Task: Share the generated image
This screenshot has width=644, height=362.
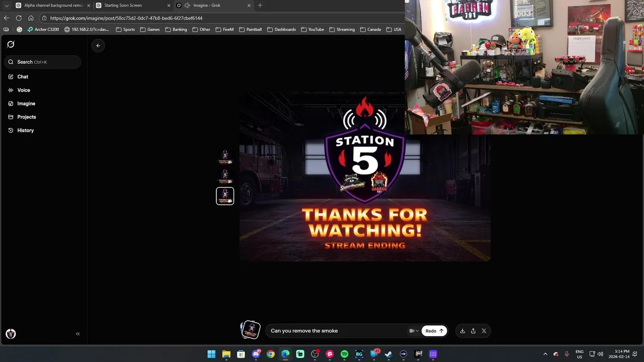Action: pos(473,331)
